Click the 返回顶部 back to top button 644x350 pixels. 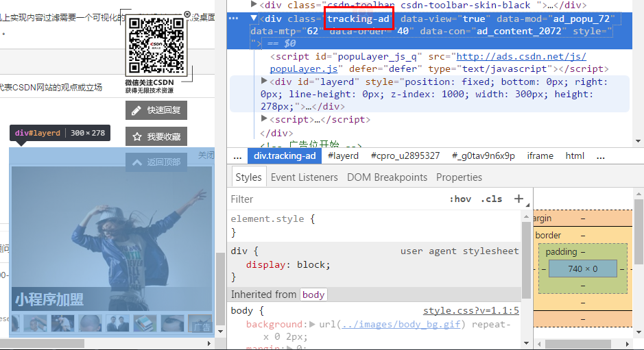click(x=156, y=162)
